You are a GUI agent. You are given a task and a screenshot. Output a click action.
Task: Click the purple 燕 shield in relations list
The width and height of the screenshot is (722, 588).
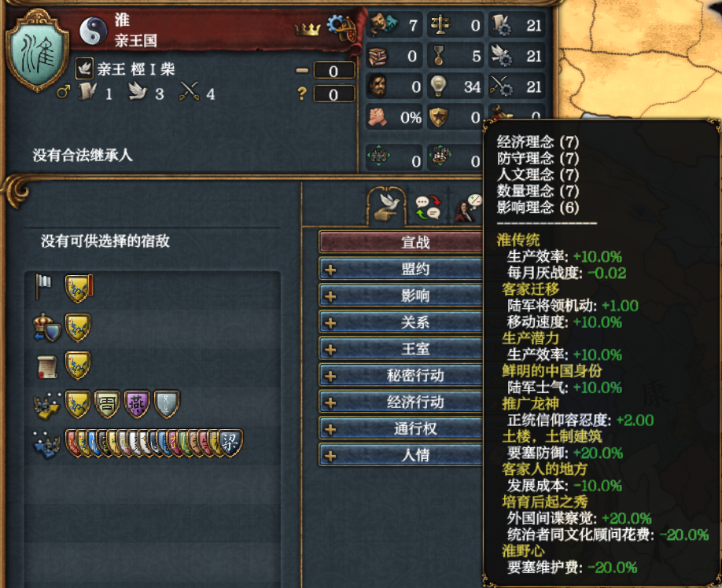pyautogui.click(x=137, y=404)
